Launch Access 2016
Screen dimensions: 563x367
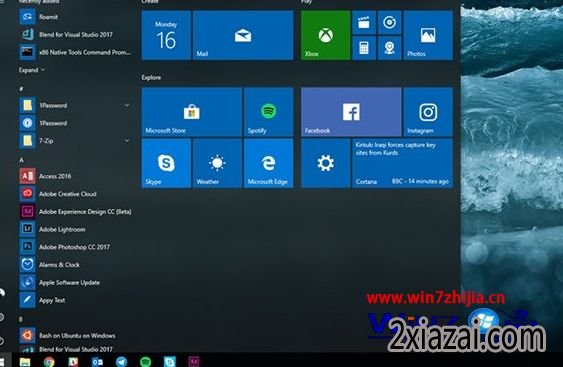pos(75,176)
